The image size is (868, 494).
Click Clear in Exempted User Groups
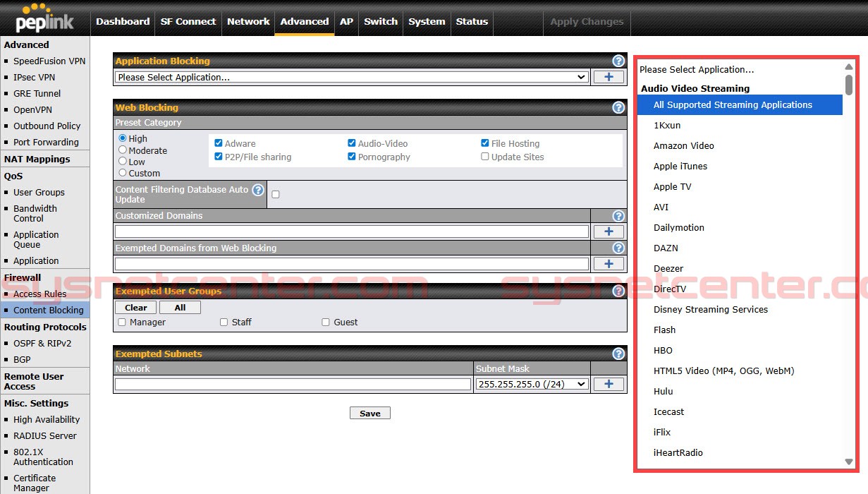click(136, 307)
